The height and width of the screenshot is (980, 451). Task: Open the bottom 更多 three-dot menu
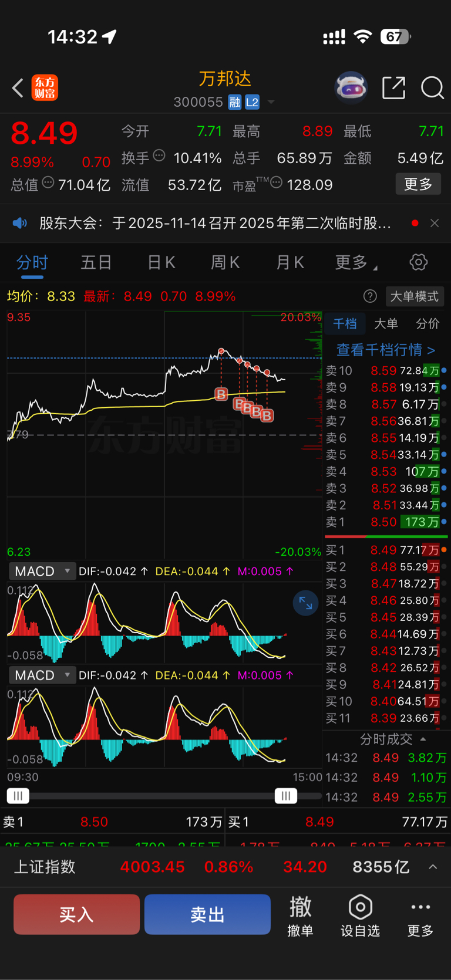[420, 916]
